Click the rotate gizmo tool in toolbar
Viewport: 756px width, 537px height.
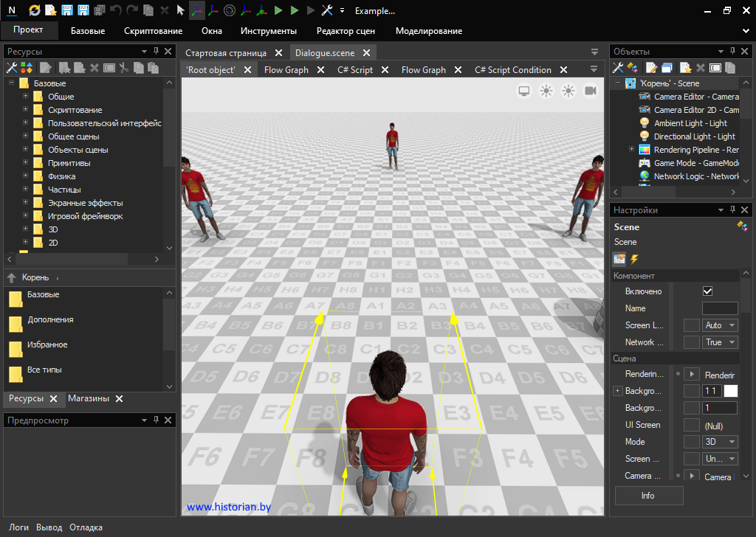[230, 10]
